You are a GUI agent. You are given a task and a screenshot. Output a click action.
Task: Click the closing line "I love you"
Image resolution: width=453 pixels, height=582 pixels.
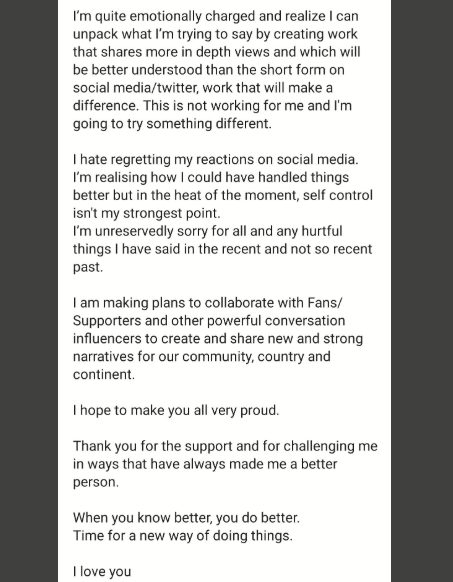[x=102, y=572]
